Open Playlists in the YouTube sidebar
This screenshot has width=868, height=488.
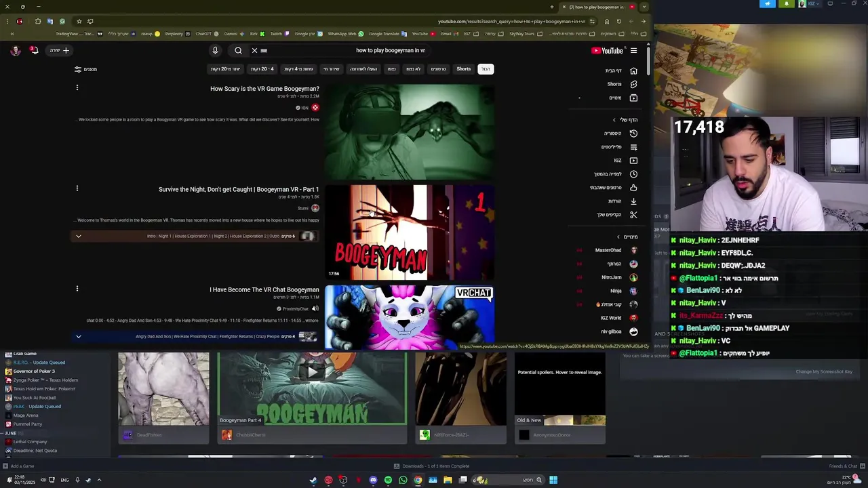pos(620,147)
